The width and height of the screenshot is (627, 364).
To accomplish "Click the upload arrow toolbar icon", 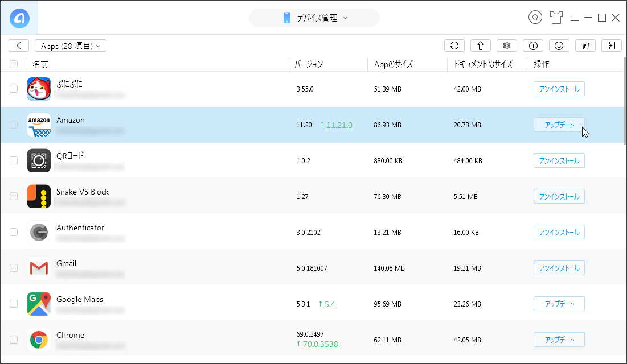I will 481,45.
